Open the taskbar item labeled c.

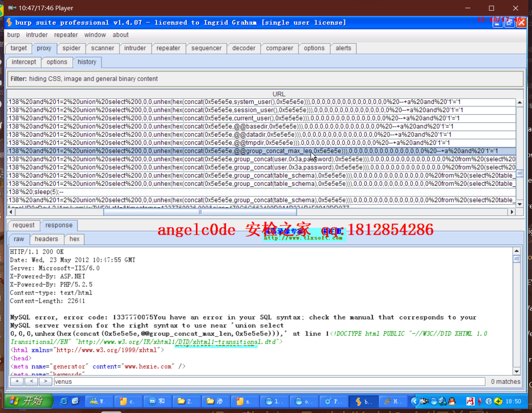tap(128, 402)
